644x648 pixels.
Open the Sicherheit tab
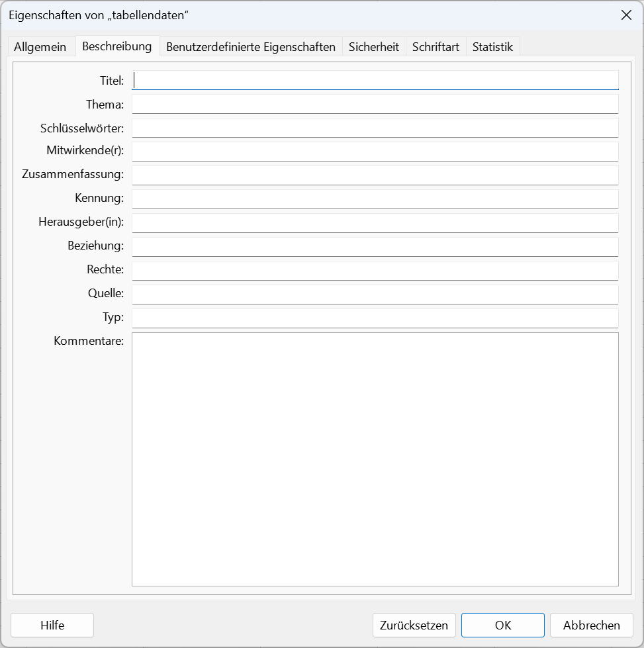[x=374, y=47]
